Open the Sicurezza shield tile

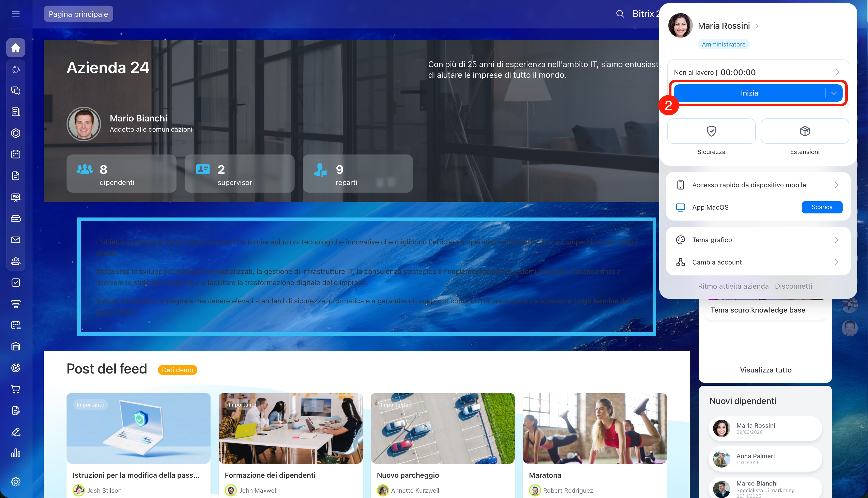(x=711, y=131)
